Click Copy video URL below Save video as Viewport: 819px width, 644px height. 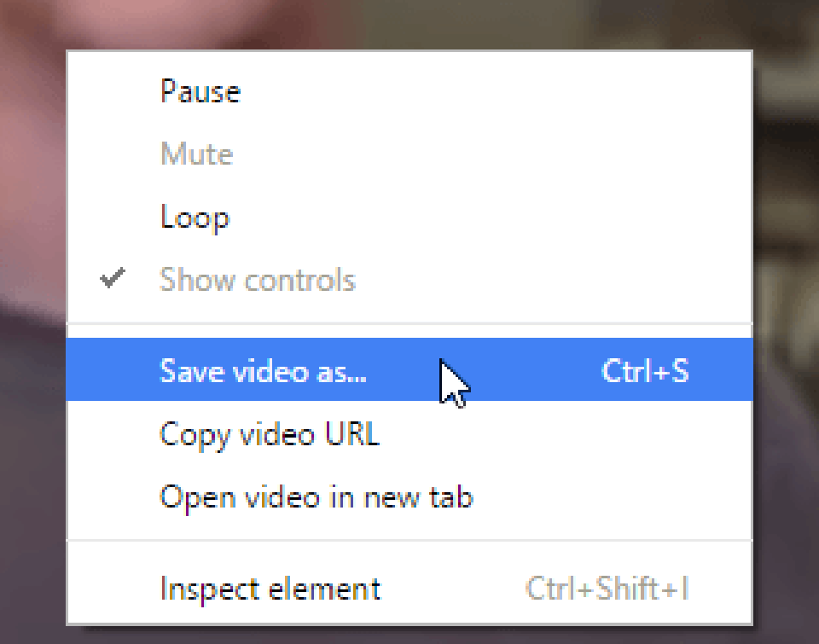tap(270, 435)
